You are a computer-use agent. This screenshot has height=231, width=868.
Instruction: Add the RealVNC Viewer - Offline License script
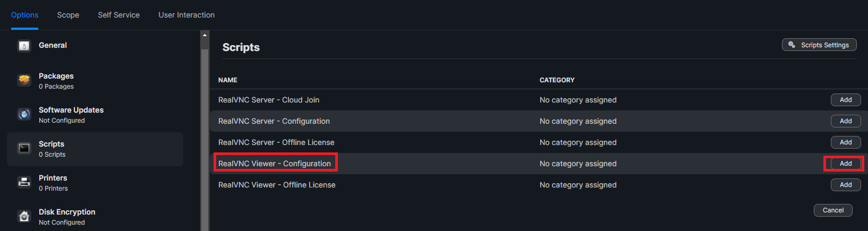(845, 185)
